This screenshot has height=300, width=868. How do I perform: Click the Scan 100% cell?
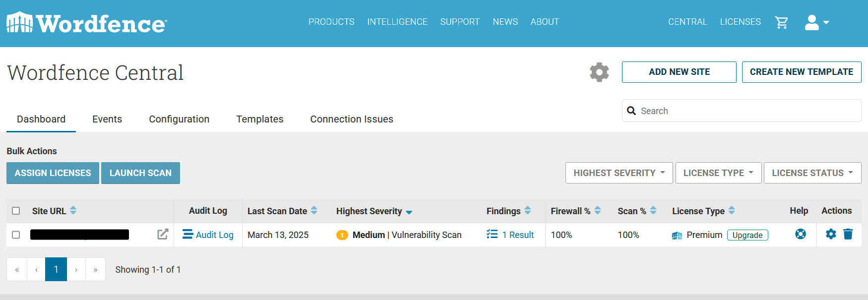click(628, 235)
